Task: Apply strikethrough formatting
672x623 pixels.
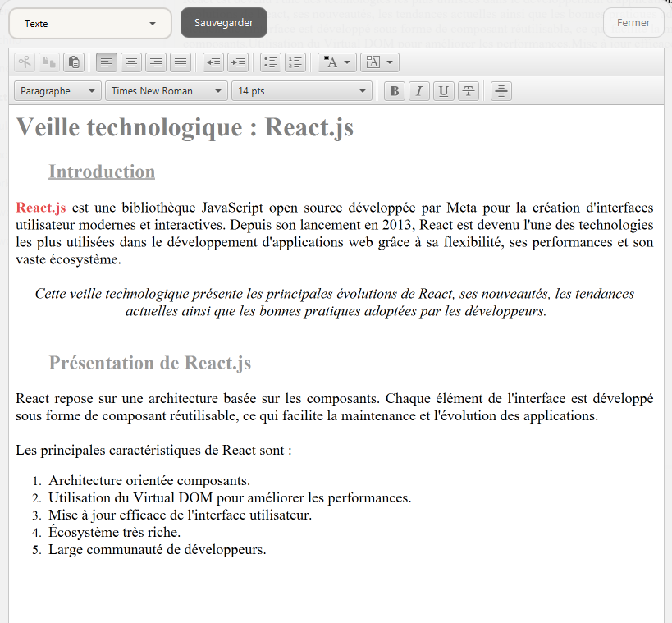Action: pyautogui.click(x=469, y=91)
